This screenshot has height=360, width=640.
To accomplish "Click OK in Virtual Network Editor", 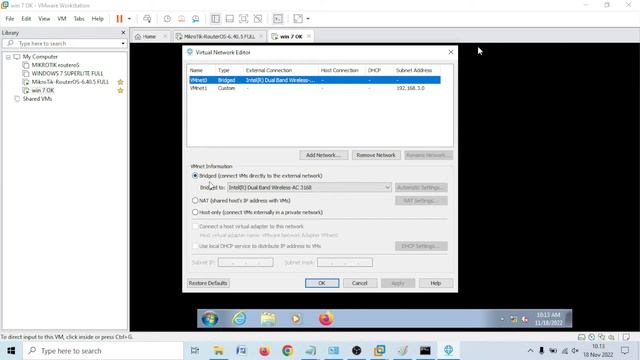I will coord(322,283).
